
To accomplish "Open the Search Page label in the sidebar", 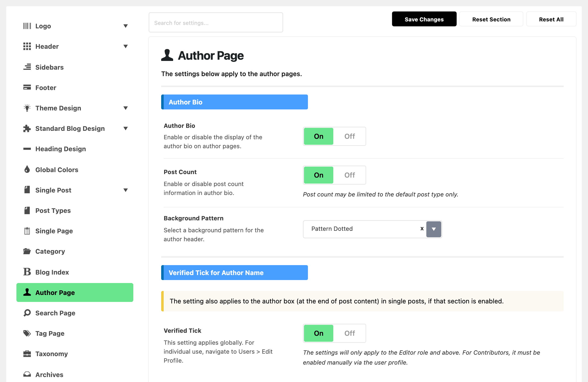I will tap(55, 313).
